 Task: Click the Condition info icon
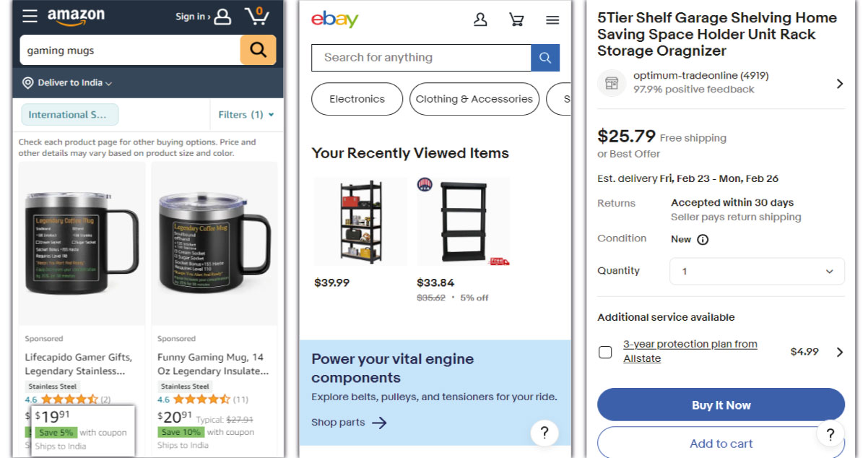coord(703,240)
